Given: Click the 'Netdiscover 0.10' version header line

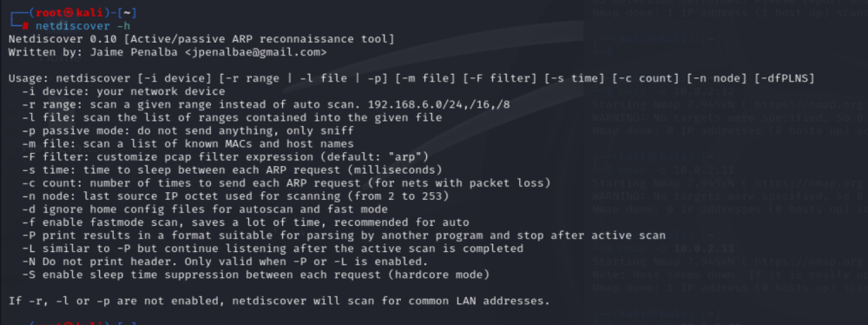Looking at the screenshot, I should coord(201,39).
